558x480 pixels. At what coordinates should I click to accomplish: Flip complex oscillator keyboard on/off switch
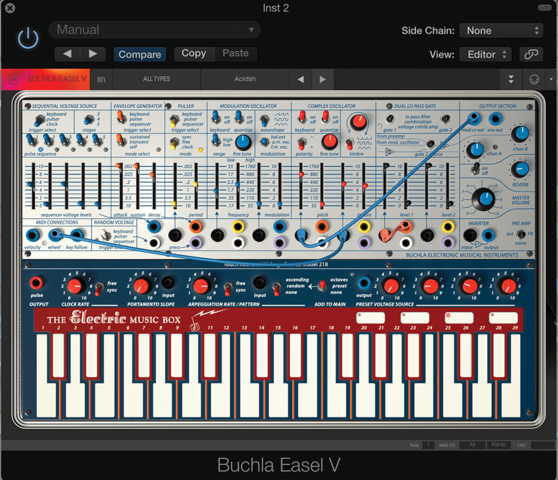(x=302, y=118)
